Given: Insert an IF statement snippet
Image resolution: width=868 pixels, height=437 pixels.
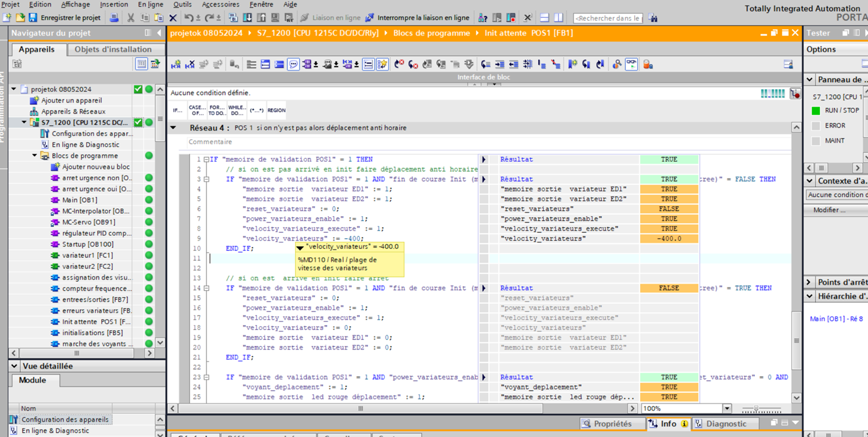Looking at the screenshot, I should [x=177, y=110].
